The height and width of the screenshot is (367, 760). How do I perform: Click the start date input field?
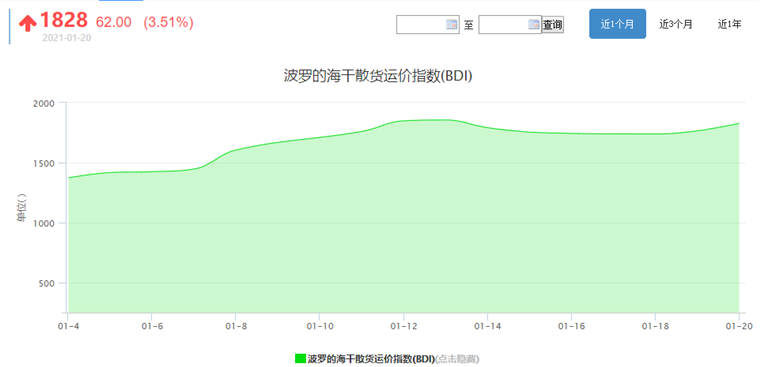pyautogui.click(x=428, y=24)
